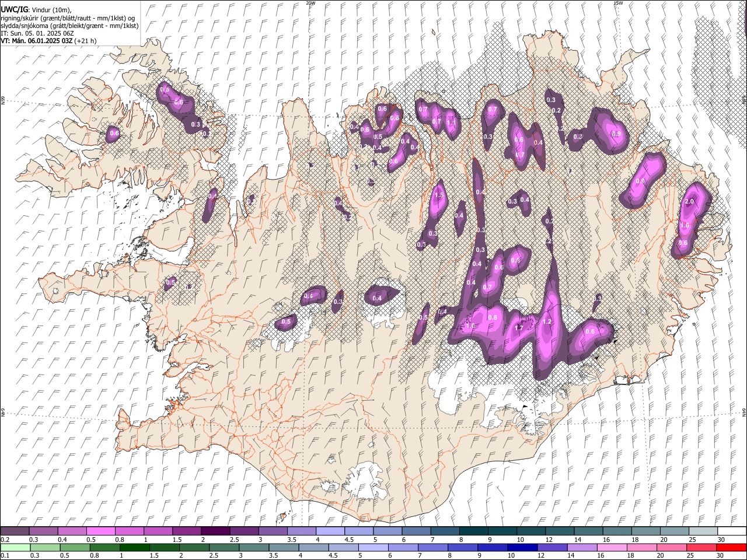Pick white upper-row swatch after 30

pyautogui.click(x=732, y=531)
